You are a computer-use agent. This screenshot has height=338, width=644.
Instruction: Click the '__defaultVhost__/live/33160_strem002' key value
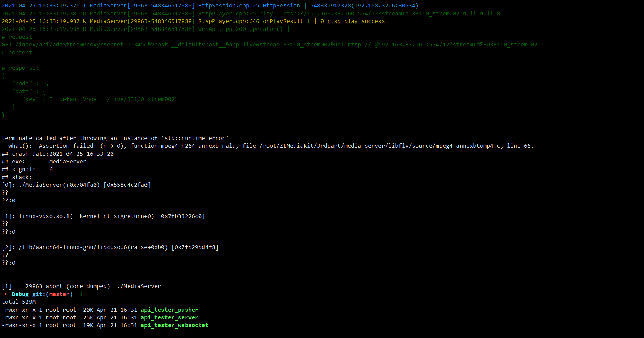point(114,99)
